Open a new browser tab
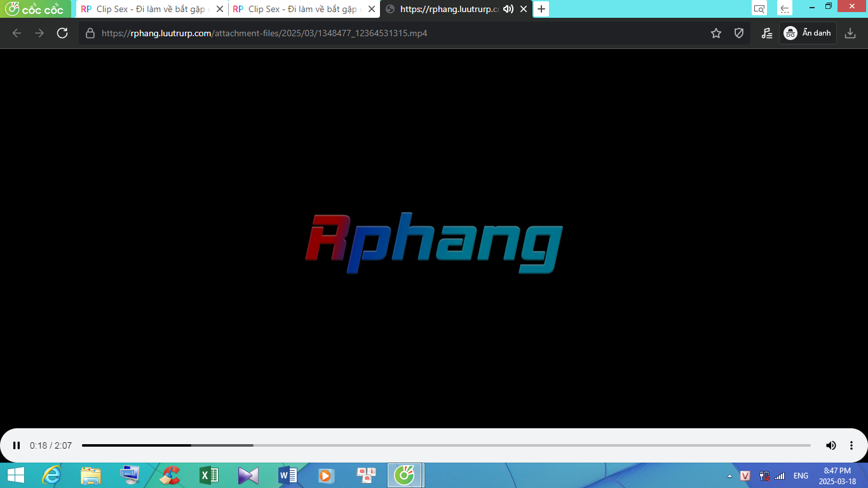Viewport: 868px width, 488px height. click(x=541, y=9)
